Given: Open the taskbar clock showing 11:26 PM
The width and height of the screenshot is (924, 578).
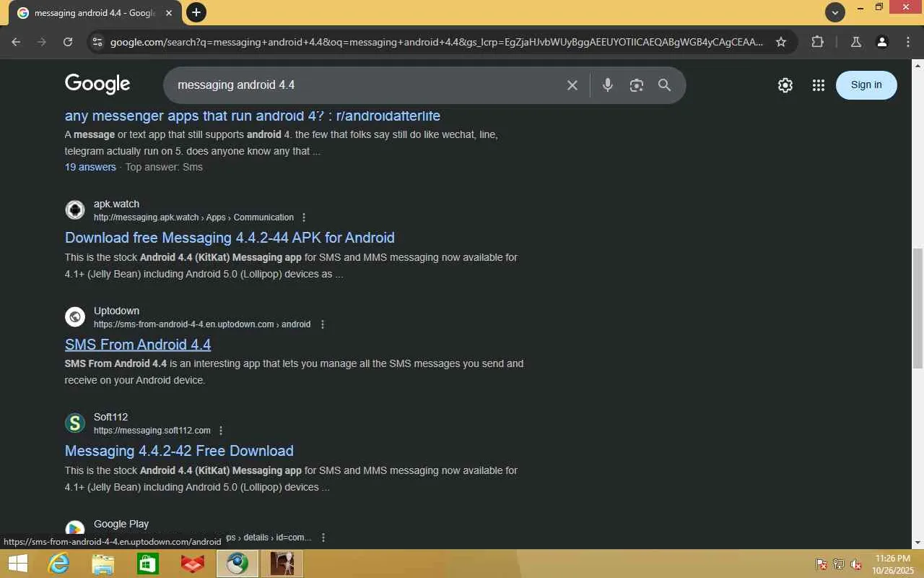Looking at the screenshot, I should point(893,564).
